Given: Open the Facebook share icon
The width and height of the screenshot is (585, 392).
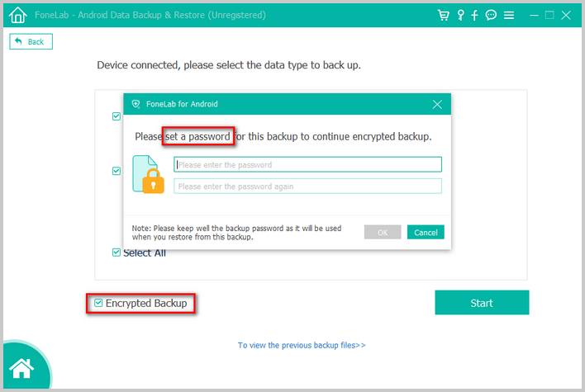Looking at the screenshot, I should (x=474, y=16).
